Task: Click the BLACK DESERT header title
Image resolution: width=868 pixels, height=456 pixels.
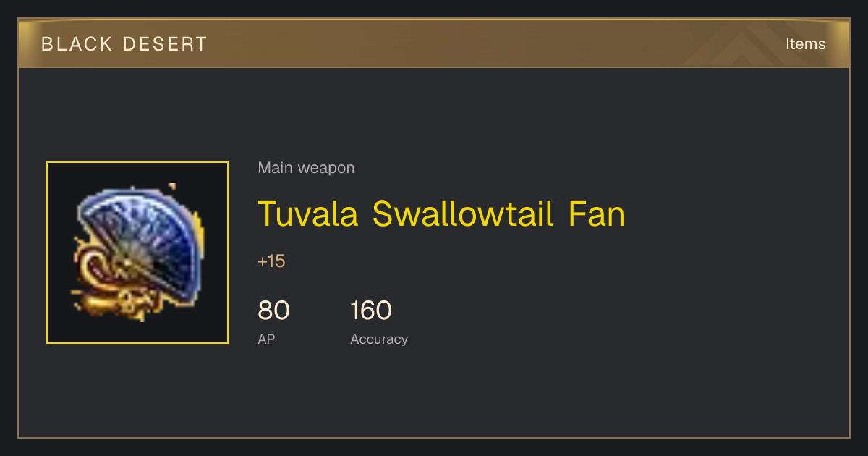Action: (124, 44)
